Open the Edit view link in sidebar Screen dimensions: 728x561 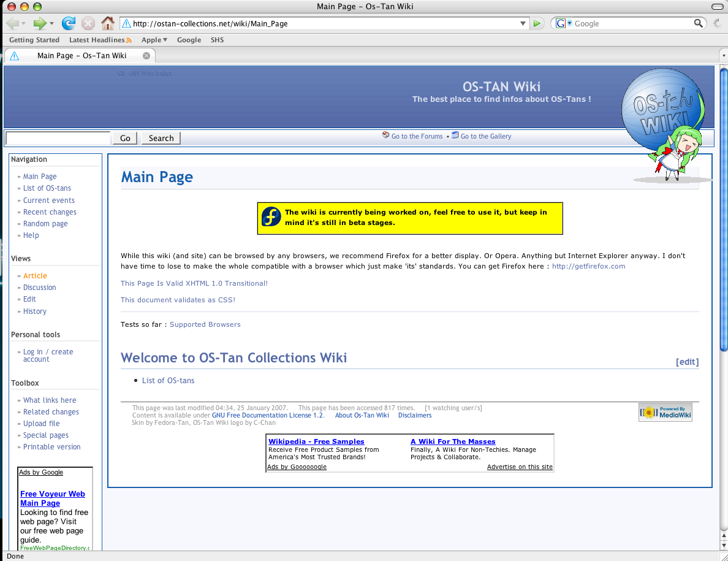(x=29, y=299)
